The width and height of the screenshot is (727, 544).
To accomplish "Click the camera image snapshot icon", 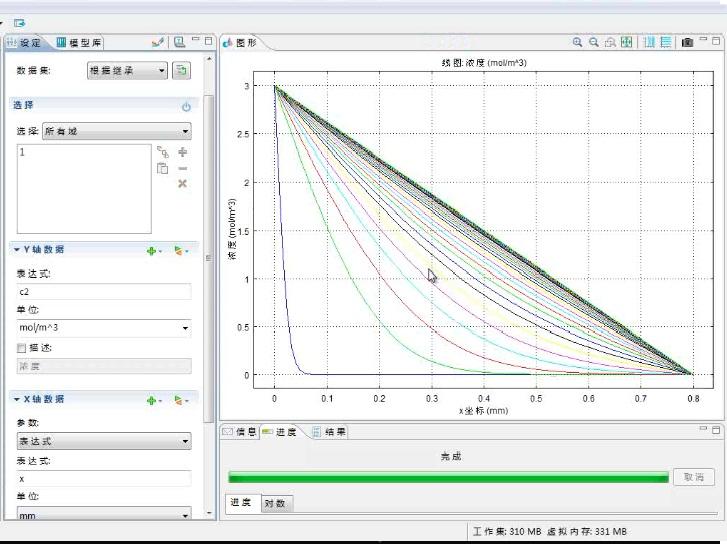I will coord(687,43).
